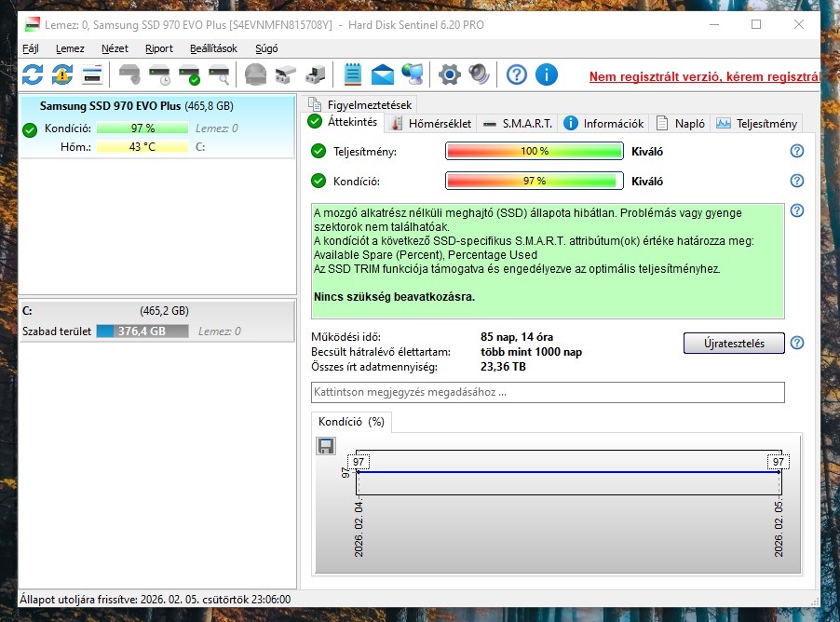Image resolution: width=840 pixels, height=622 pixels.
Task: Click the round grey disk surface icon
Action: (255, 74)
